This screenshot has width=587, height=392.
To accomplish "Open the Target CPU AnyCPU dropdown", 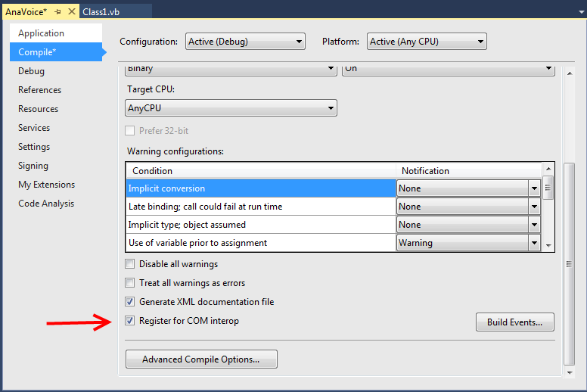I will [231, 107].
